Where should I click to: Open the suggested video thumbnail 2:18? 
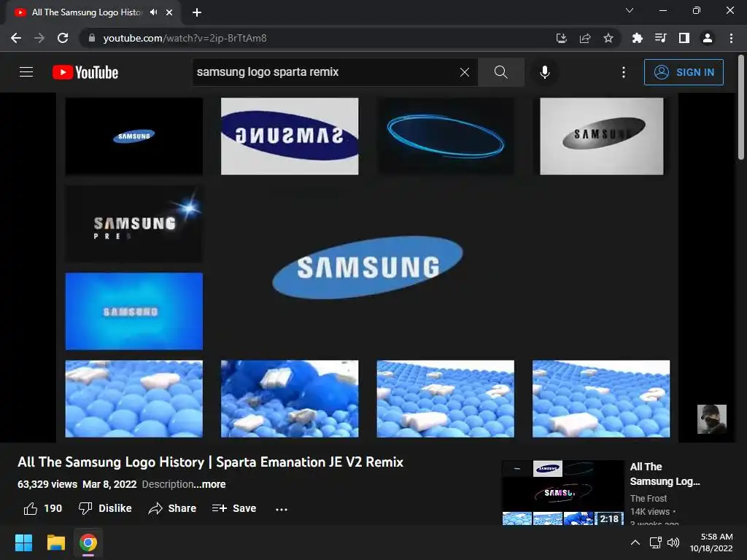563,492
